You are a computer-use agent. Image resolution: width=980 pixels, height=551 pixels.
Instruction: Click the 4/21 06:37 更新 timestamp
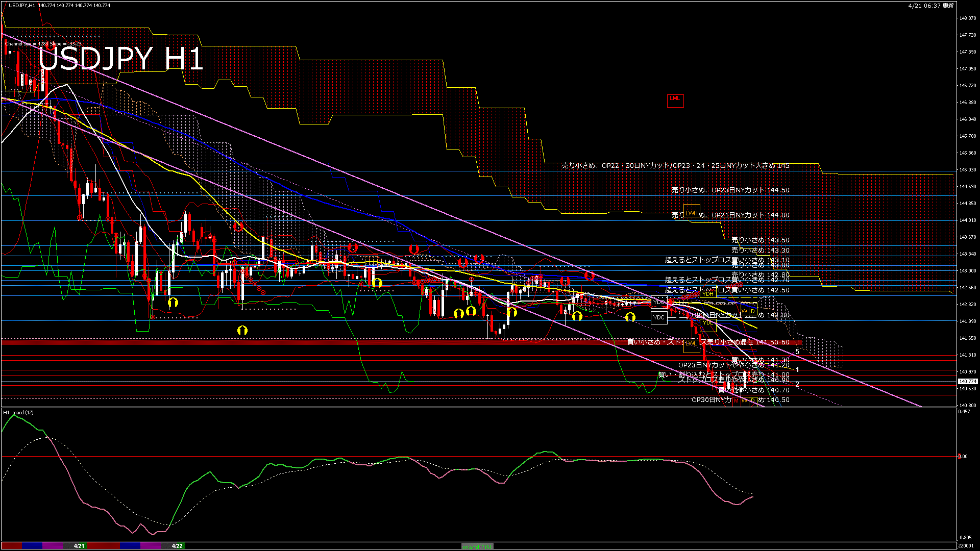(x=931, y=6)
